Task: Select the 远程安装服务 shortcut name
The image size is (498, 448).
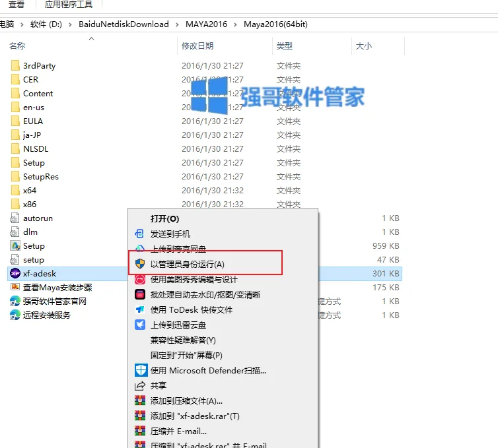Action: pyautogui.click(x=47, y=315)
